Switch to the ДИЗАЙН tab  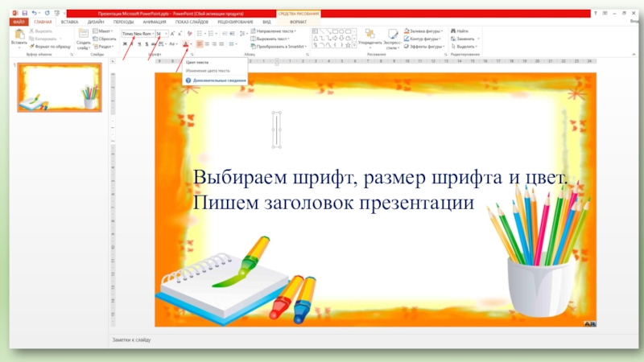pyautogui.click(x=96, y=22)
